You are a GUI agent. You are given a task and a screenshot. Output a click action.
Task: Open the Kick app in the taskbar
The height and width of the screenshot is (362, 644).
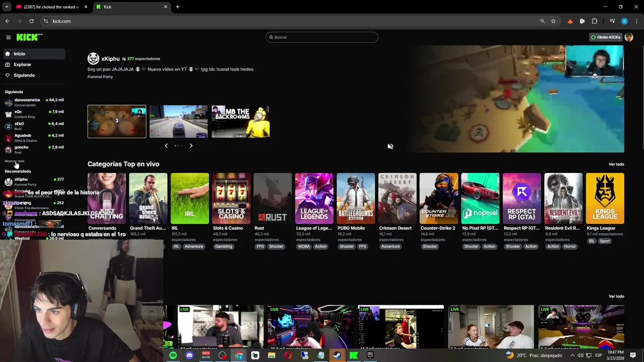coord(354,355)
